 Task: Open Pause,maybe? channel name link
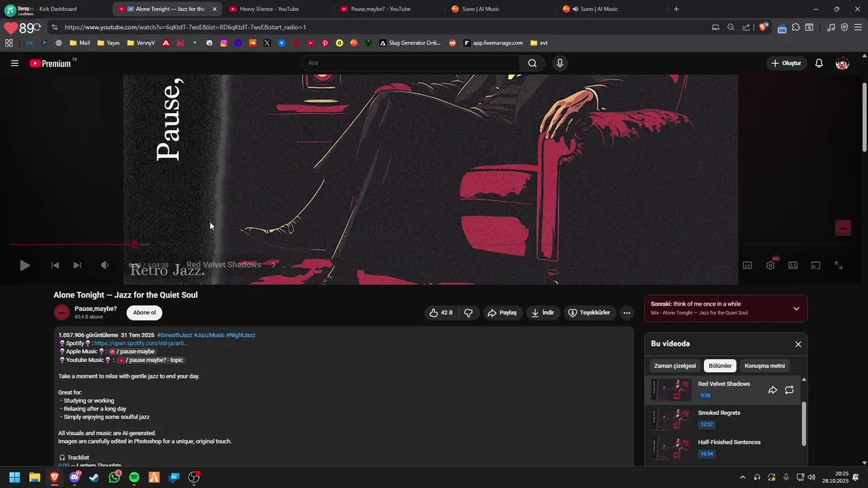click(x=96, y=308)
